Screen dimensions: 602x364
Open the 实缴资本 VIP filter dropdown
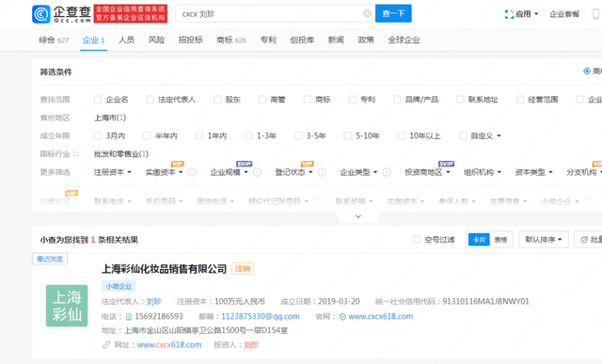pos(164,172)
